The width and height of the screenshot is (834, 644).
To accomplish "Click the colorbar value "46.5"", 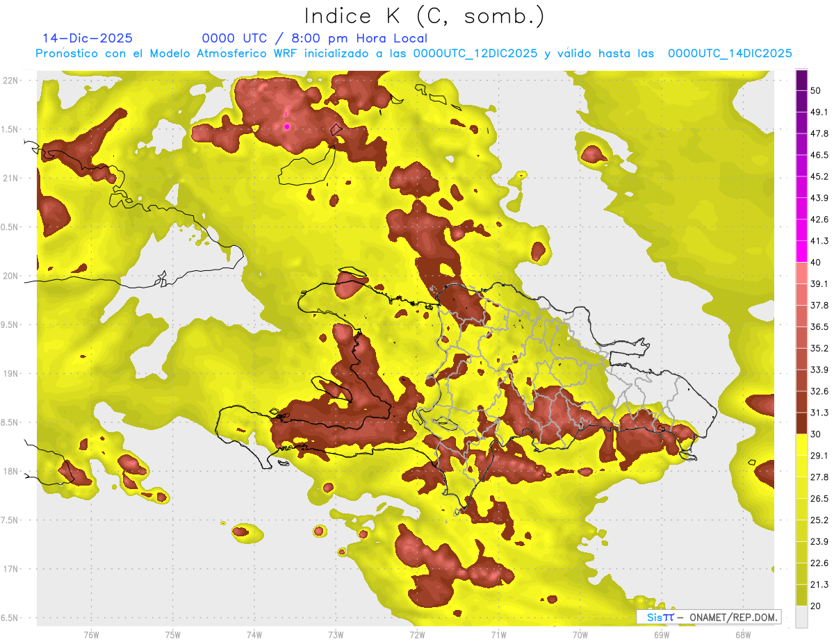I will click(x=819, y=155).
